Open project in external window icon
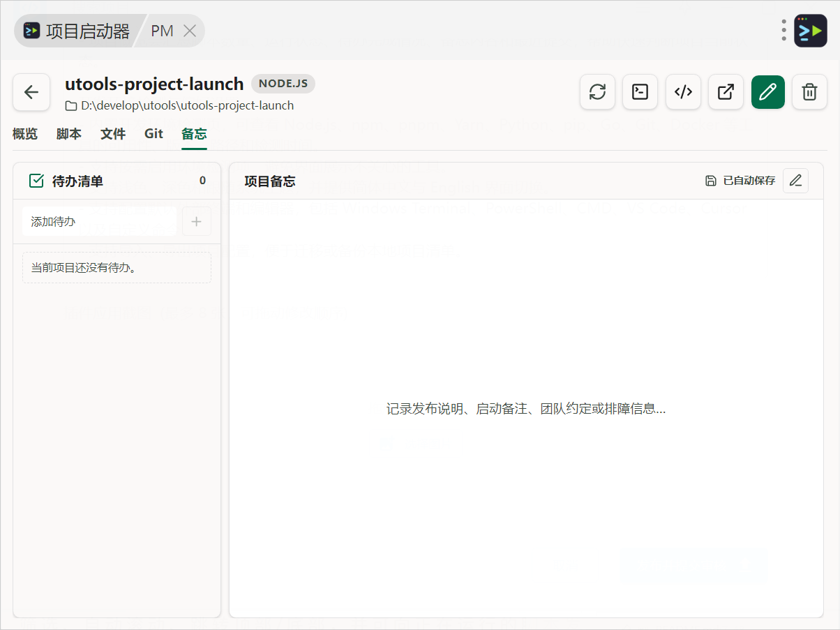840x630 pixels. (x=726, y=92)
